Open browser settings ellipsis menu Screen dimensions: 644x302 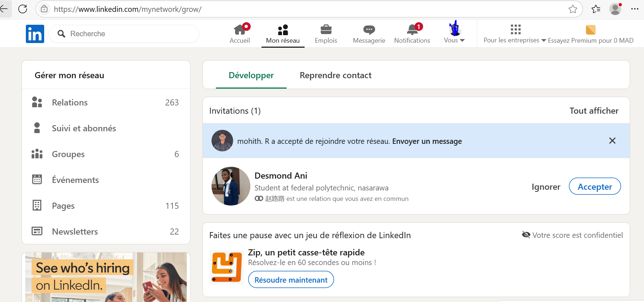coord(635,9)
